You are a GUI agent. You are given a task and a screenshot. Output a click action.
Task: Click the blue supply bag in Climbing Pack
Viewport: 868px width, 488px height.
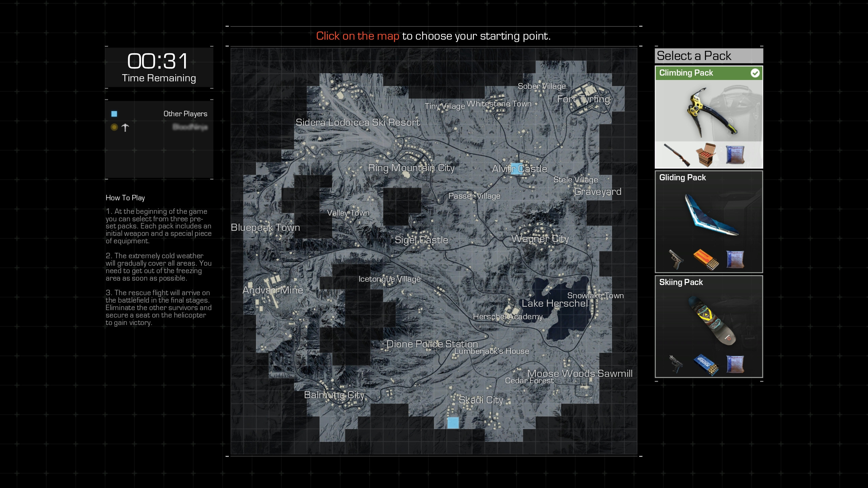click(735, 155)
